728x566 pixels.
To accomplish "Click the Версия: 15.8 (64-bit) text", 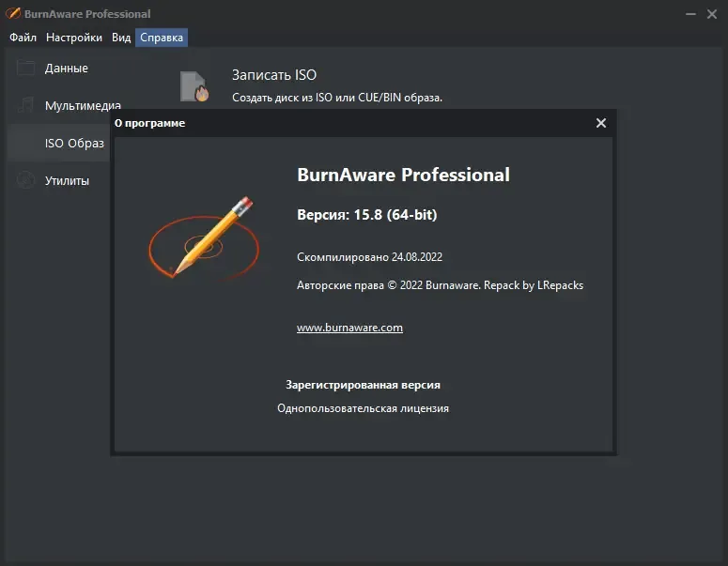I will [366, 215].
